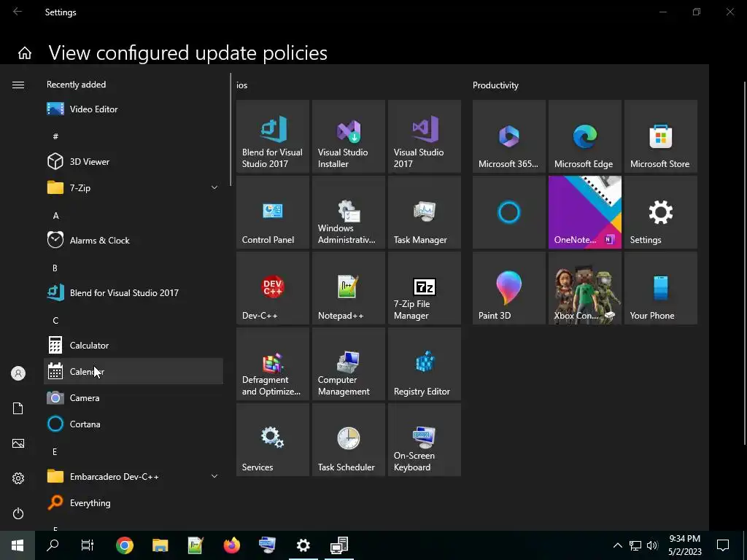Select the # section header
The width and height of the screenshot is (747, 560).
(x=55, y=136)
